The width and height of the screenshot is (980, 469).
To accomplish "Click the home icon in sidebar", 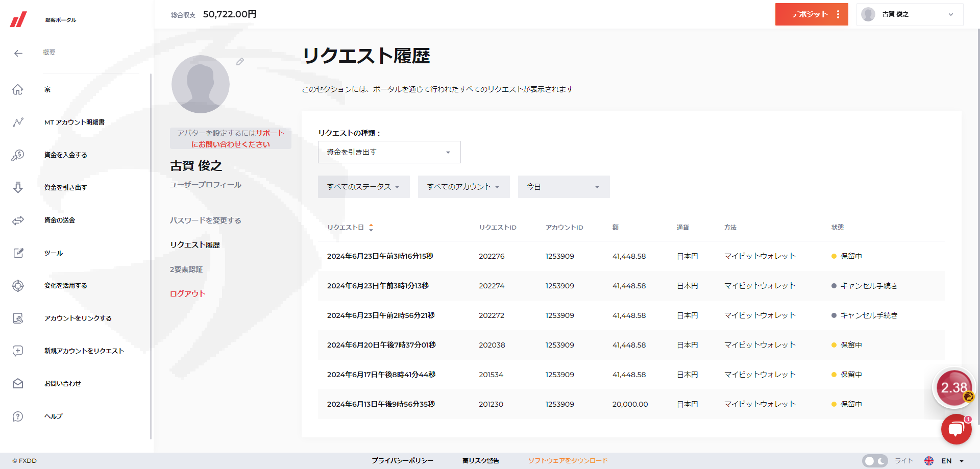I will tap(18, 90).
